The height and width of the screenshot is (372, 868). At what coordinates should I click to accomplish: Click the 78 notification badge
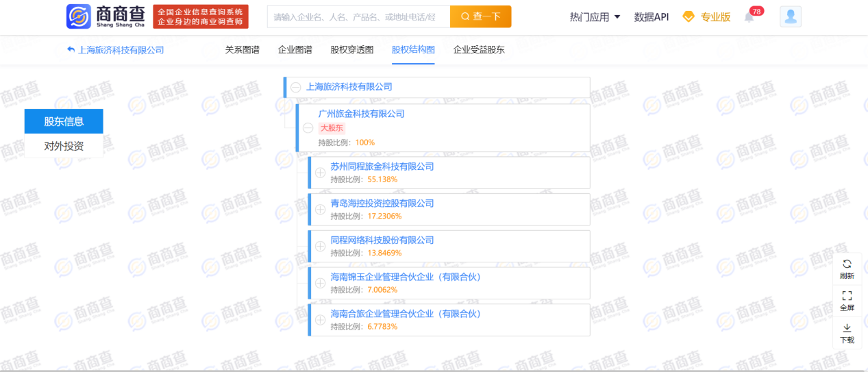756,11
